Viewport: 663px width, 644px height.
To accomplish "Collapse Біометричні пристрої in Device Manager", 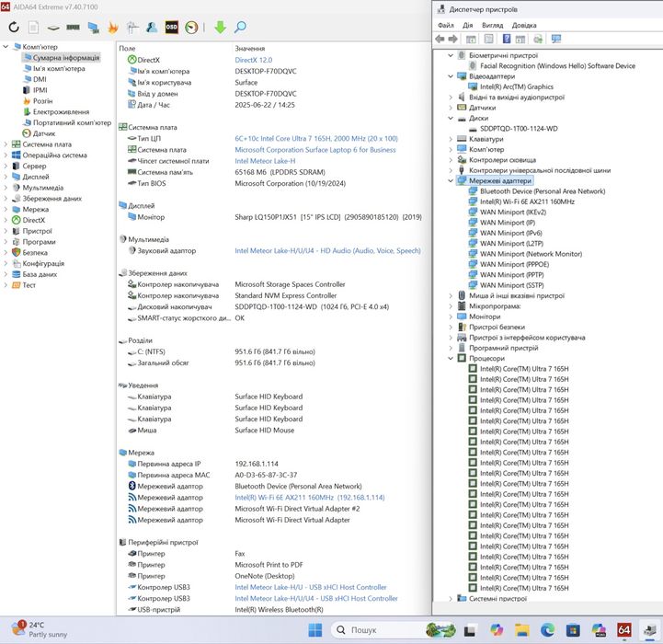I will click(x=451, y=55).
